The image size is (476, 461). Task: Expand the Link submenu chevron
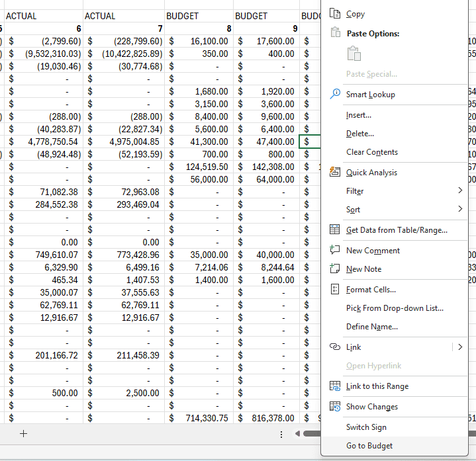460,347
